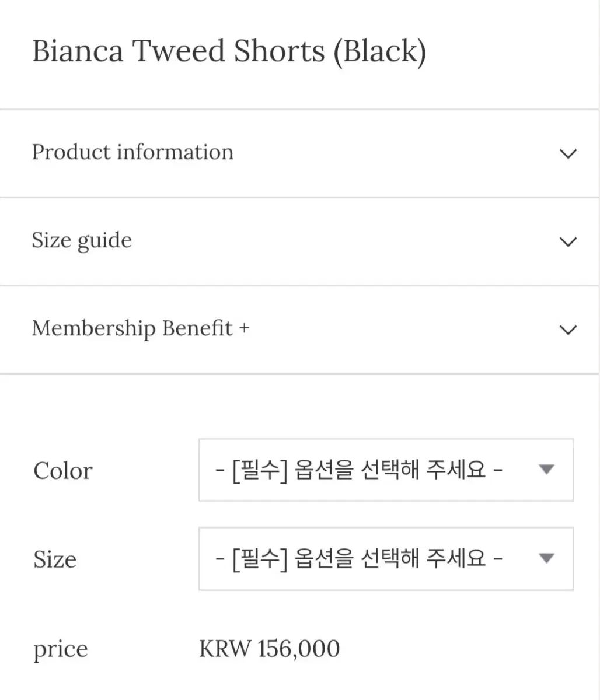
Task: Click the word (Black) in the title
Action: coord(379,51)
